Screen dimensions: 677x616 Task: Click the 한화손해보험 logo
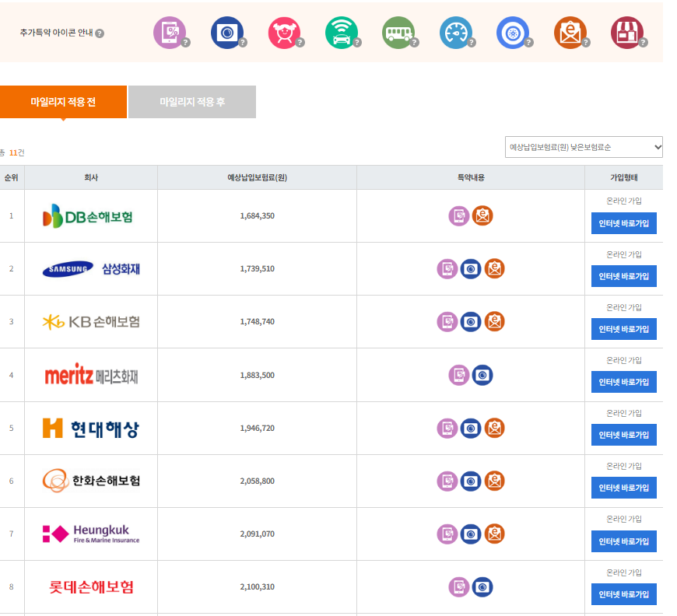pos(91,481)
